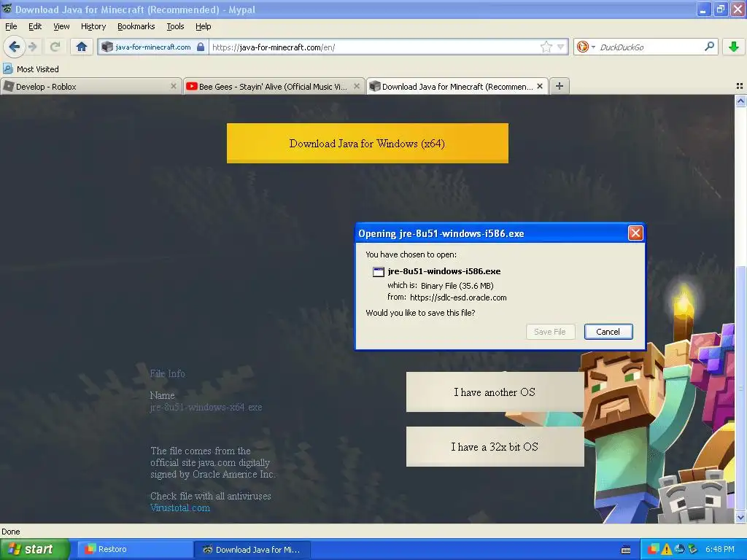Click the YouTube favicon on Bee Gees tab
Screen dimensions: 747x560
point(192,86)
